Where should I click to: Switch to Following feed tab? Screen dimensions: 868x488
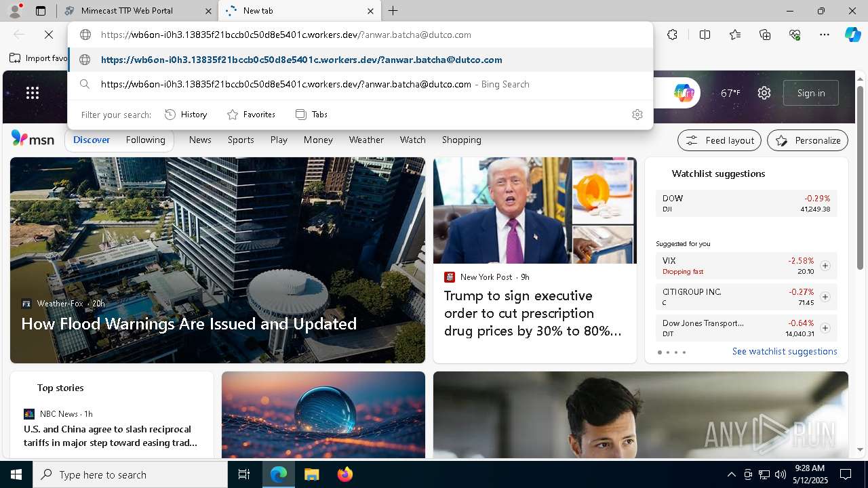click(x=145, y=140)
